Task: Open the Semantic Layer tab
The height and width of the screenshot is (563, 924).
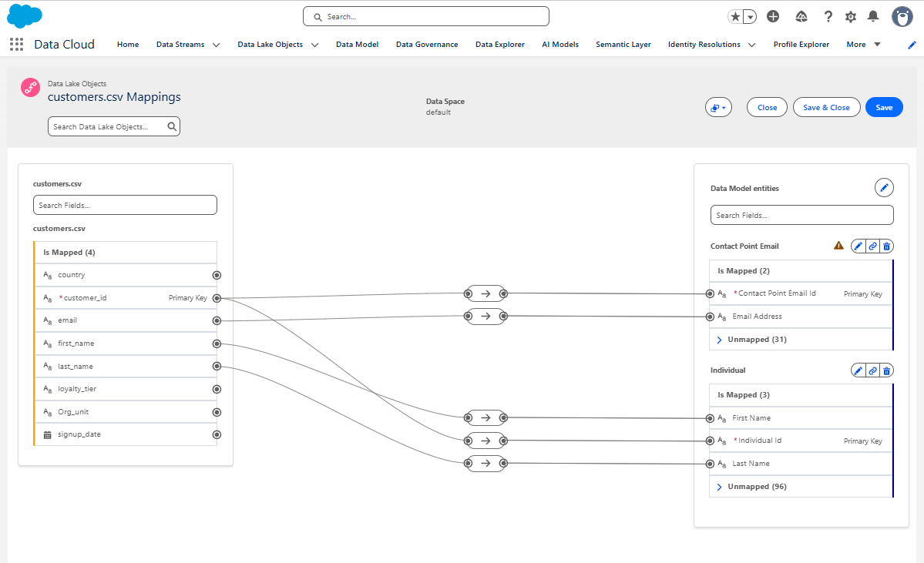Action: point(623,44)
